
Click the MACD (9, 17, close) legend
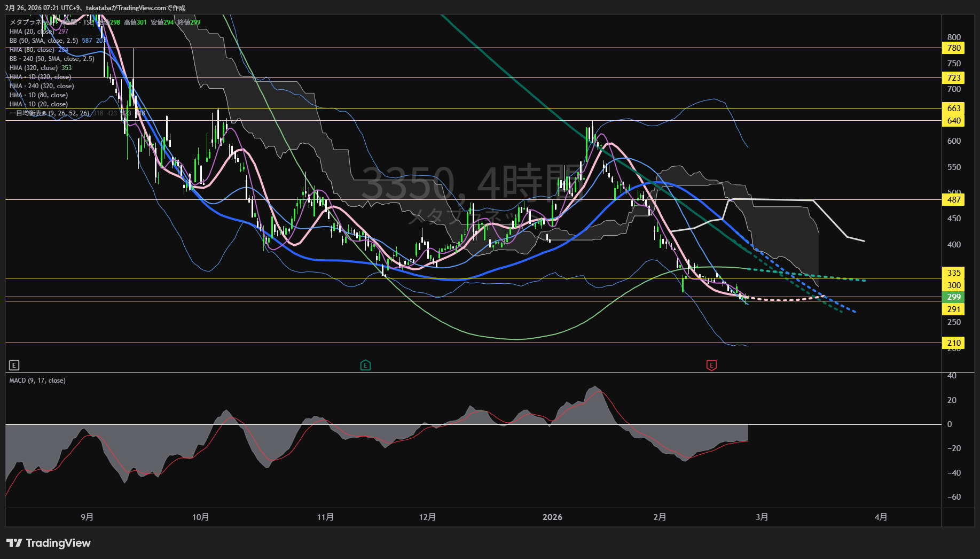click(x=37, y=381)
